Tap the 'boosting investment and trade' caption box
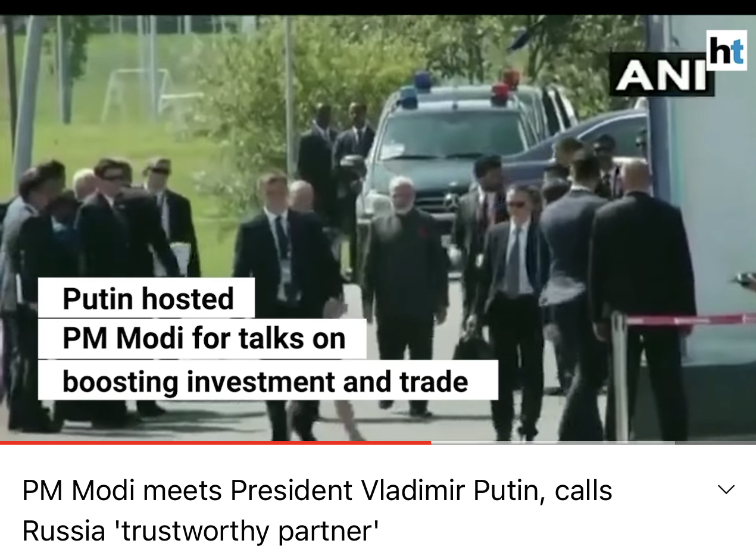 tap(268, 380)
